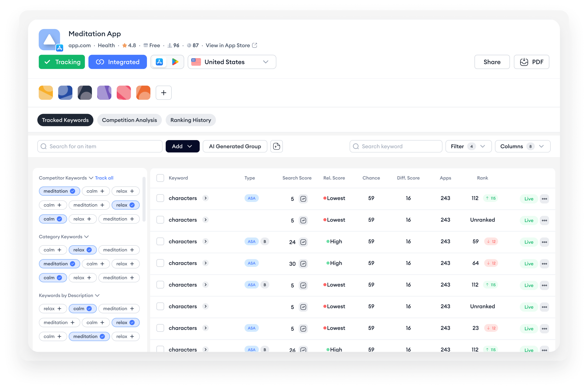Viewport: 588px width, 389px height.
Task: Click the Search keyword input field
Action: tap(396, 146)
